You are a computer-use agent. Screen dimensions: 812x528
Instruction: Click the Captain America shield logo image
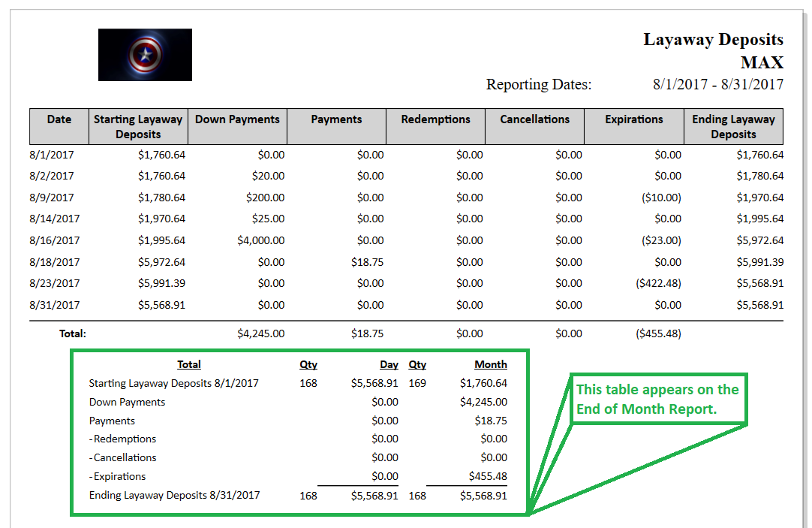(145, 54)
